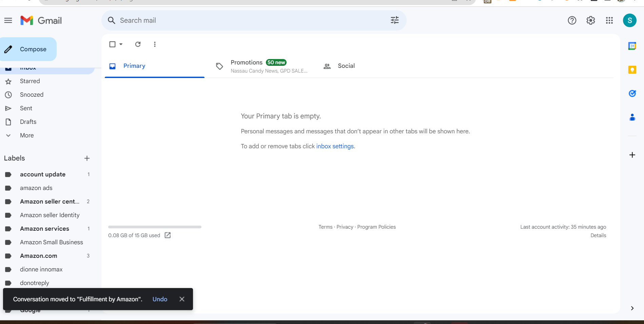Click the storage usage progress bar
This screenshot has height=324, width=644.
[155, 227]
